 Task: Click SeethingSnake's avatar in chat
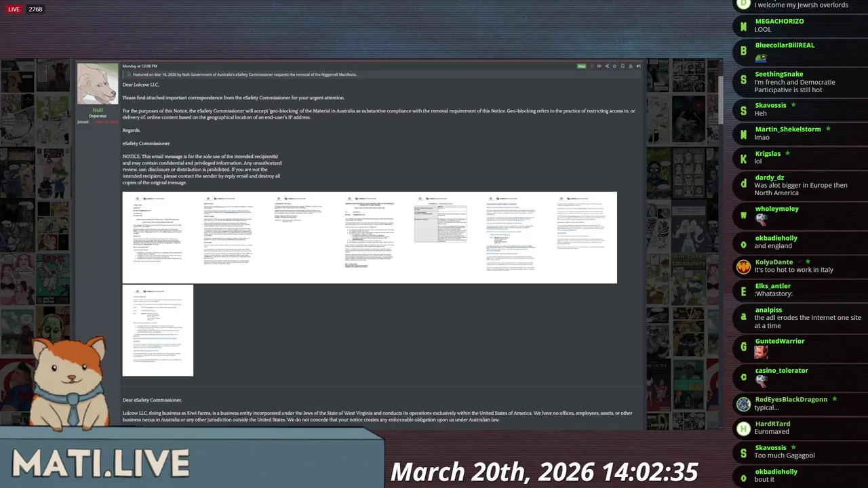tap(743, 80)
